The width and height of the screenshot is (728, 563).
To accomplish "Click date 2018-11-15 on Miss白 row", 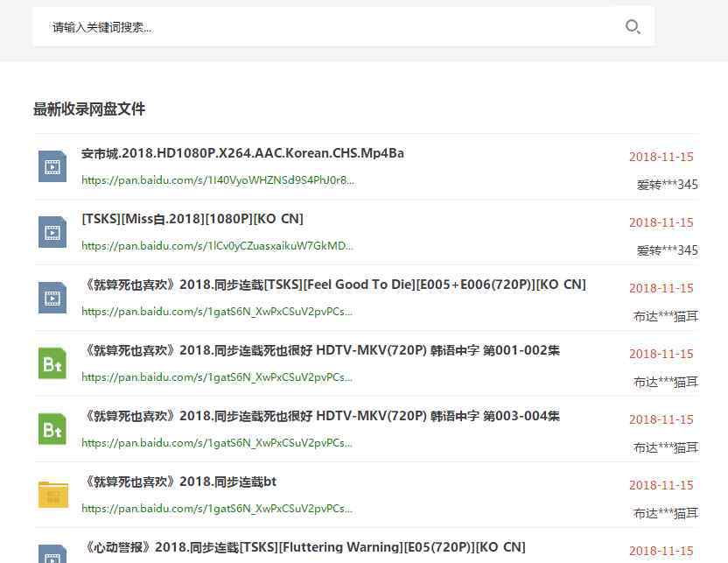I will click(x=661, y=222).
